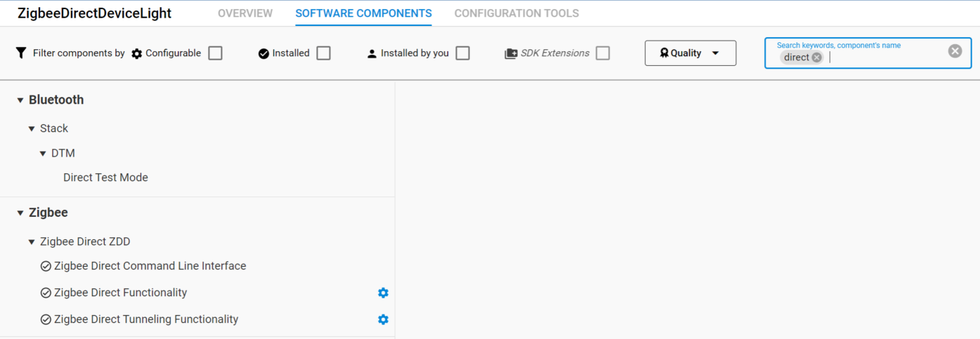Select the Direct Test Mode component

105,178
